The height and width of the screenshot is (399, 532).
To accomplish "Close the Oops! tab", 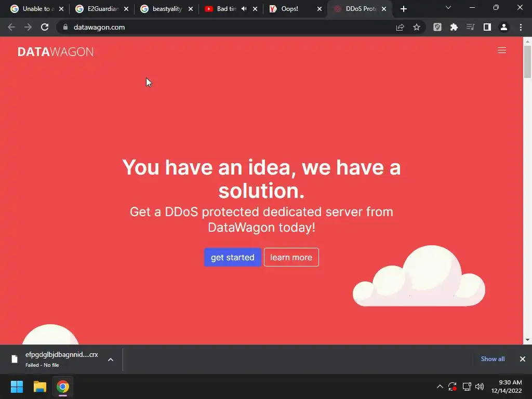I will coord(320,9).
